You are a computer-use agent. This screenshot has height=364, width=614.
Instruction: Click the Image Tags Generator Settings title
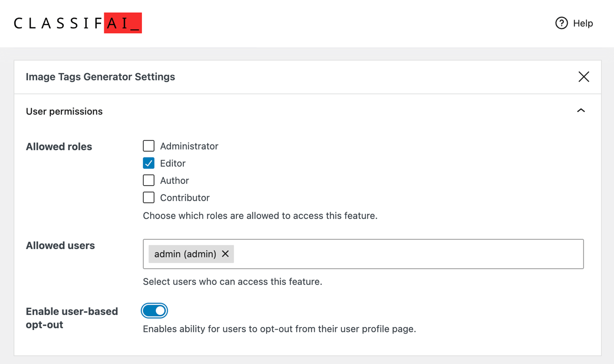pyautogui.click(x=100, y=77)
